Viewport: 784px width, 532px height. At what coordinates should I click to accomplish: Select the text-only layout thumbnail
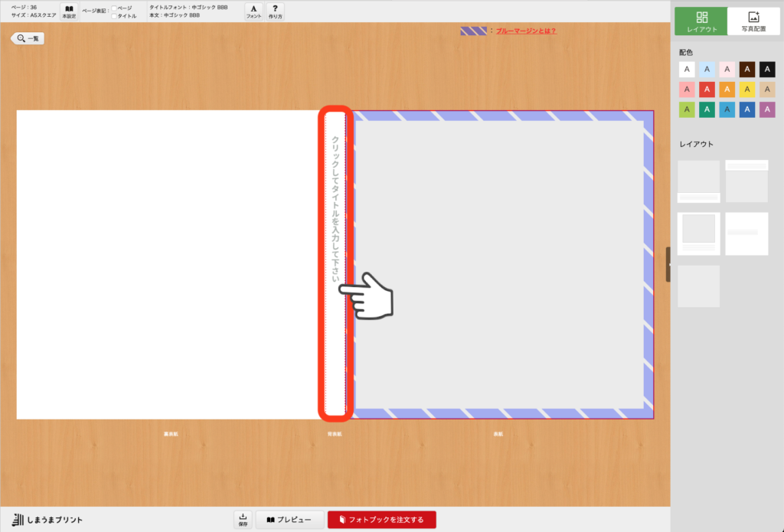point(746,233)
